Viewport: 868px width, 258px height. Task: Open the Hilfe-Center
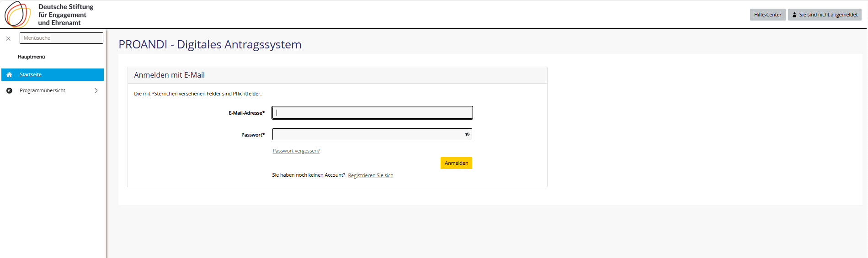[x=767, y=15]
